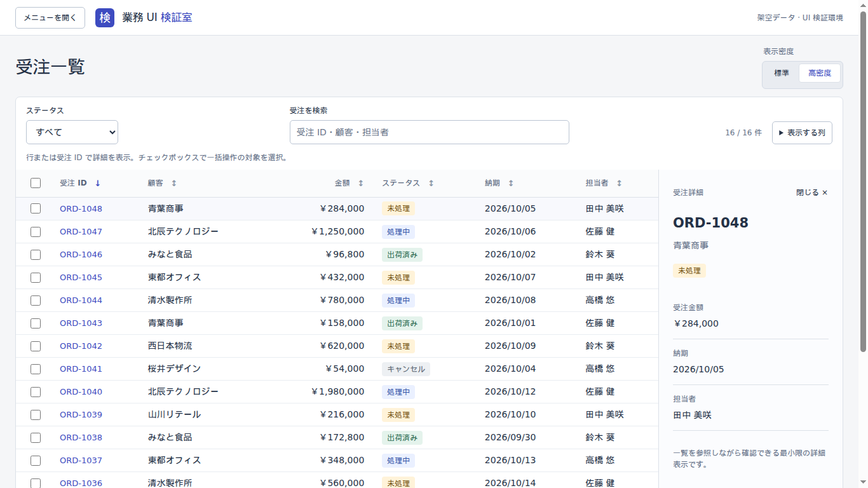Image resolution: width=868 pixels, height=488 pixels.
Task: Check the box for ORD-1040
Action: 36,391
